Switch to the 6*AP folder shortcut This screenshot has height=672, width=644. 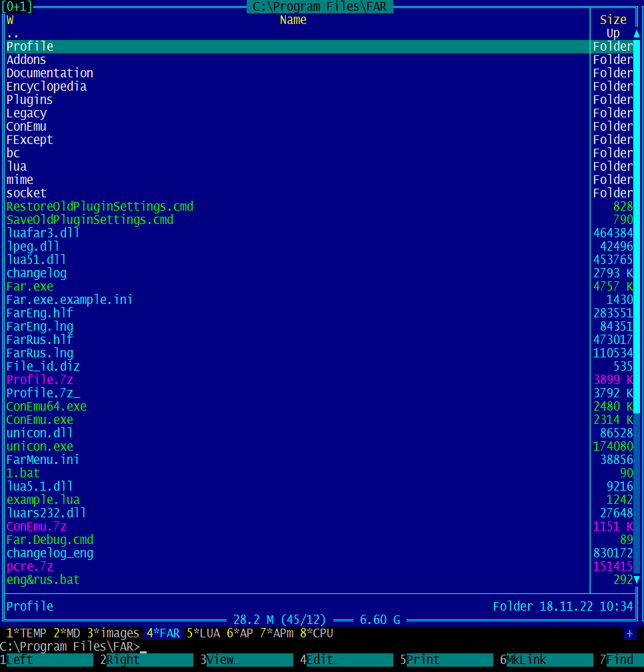[240, 633]
